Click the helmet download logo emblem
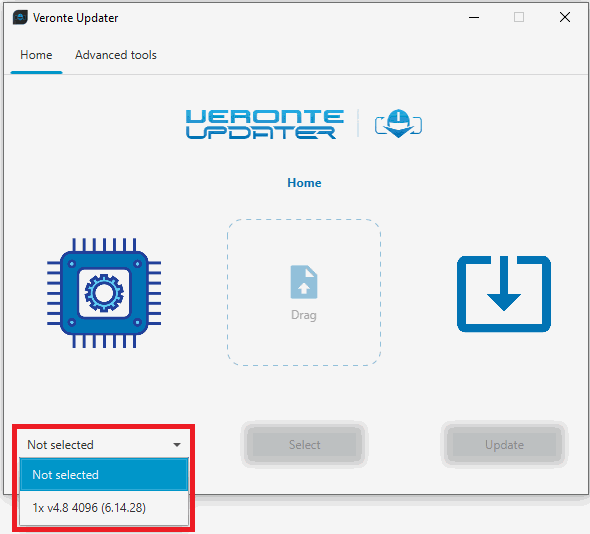 click(398, 123)
